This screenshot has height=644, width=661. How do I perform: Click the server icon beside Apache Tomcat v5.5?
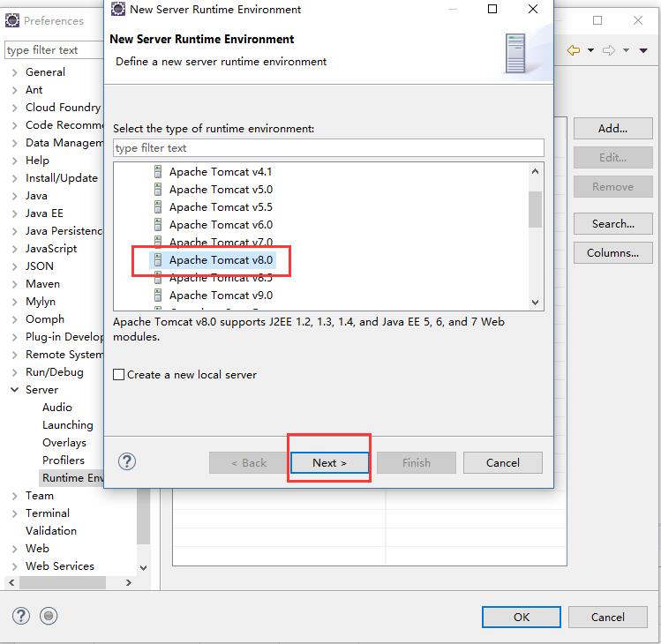(158, 207)
